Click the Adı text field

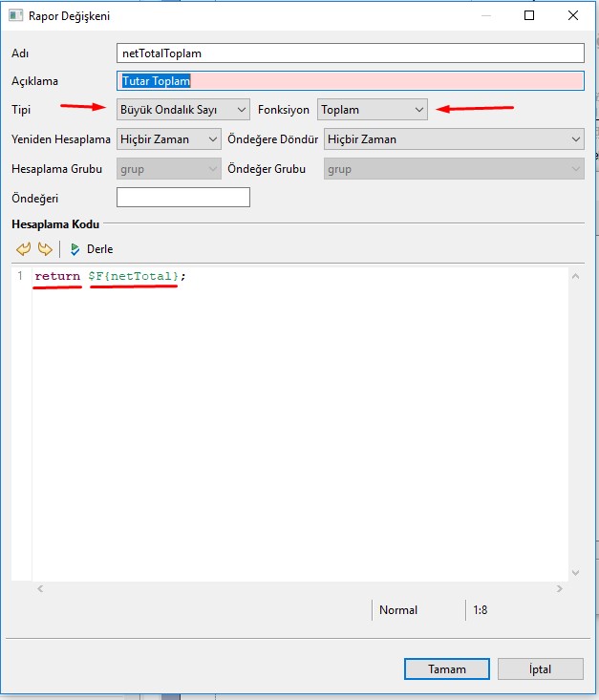point(350,53)
